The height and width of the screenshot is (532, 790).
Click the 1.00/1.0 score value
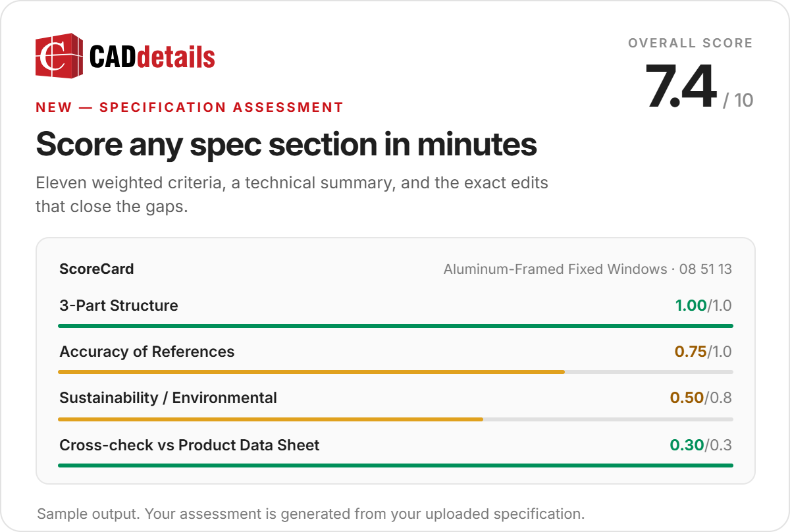[x=704, y=306]
